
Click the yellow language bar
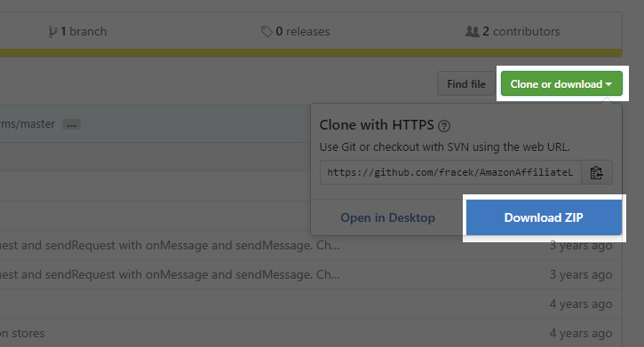pyautogui.click(x=311, y=53)
